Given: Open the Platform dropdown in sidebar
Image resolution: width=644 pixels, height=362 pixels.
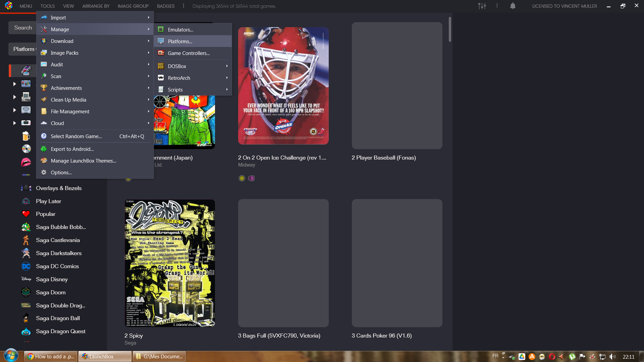Looking at the screenshot, I should [x=22, y=49].
